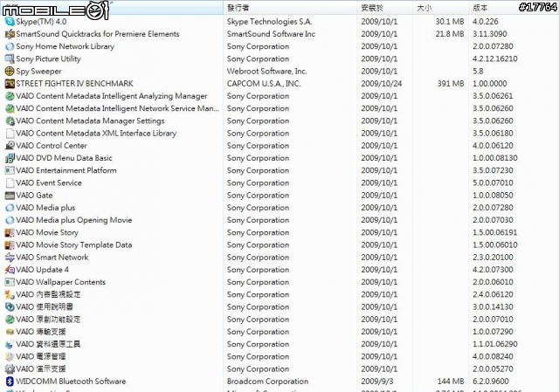Screen dimensions: 559x392
Task: Sort by the 安裝於 column header
Action: (385, 8)
